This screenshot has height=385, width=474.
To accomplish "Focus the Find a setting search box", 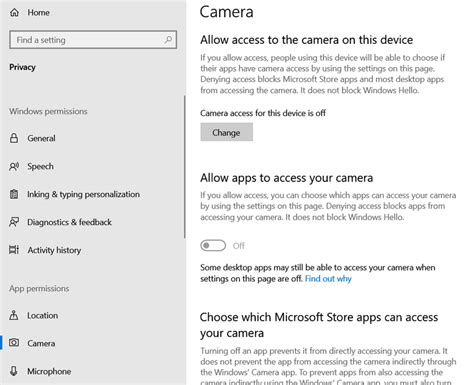I will pos(93,40).
